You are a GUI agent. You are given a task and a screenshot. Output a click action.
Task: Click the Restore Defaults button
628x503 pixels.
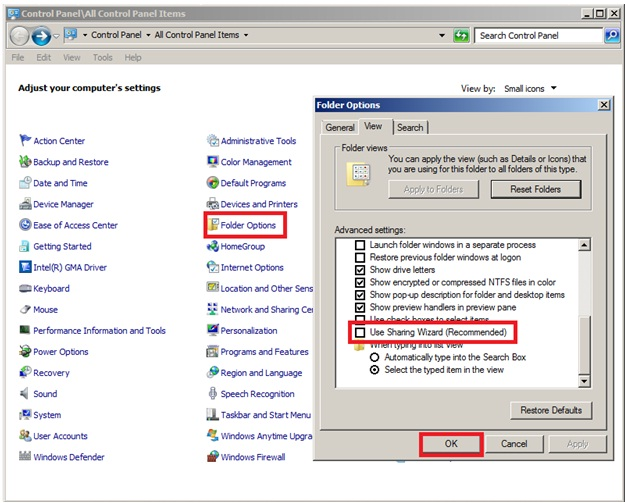click(551, 410)
